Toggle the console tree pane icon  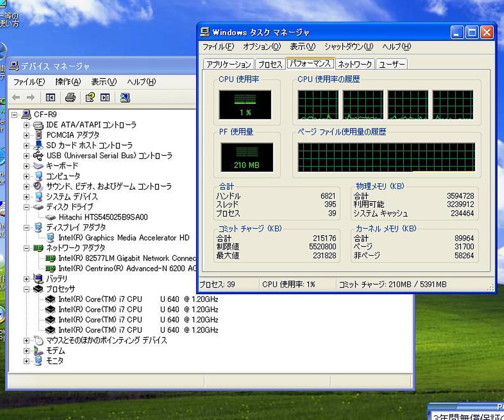pyautogui.click(x=50, y=97)
